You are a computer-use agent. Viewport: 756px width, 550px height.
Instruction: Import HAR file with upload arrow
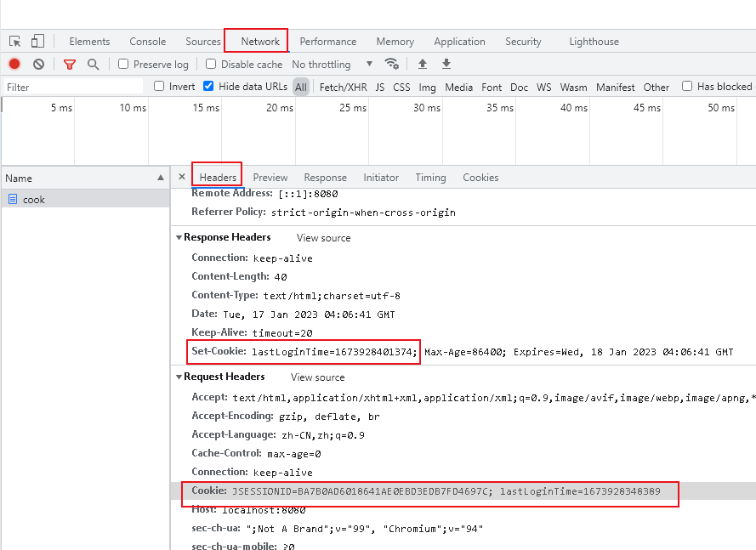pyautogui.click(x=423, y=64)
